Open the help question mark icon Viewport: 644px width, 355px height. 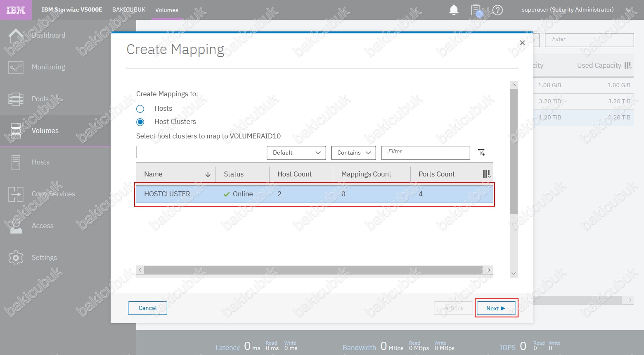pos(498,10)
